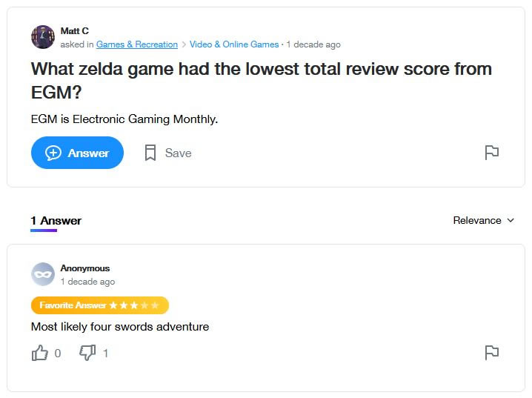Screen dimensions: 532x398
Task: Give the answer a thumbs up
Action: (40, 353)
